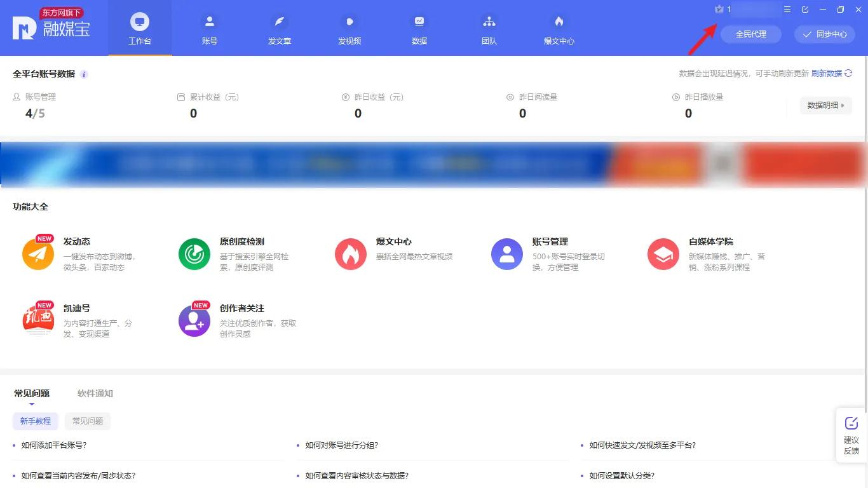This screenshot has height=488, width=868.
Task: Select the 常见问题 filter pill
Action: 87,421
